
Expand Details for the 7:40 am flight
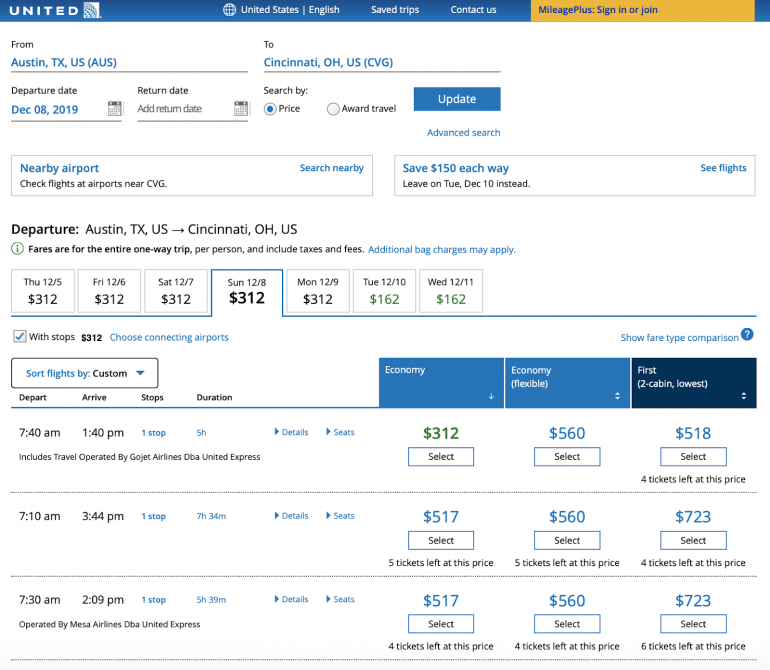tap(291, 432)
